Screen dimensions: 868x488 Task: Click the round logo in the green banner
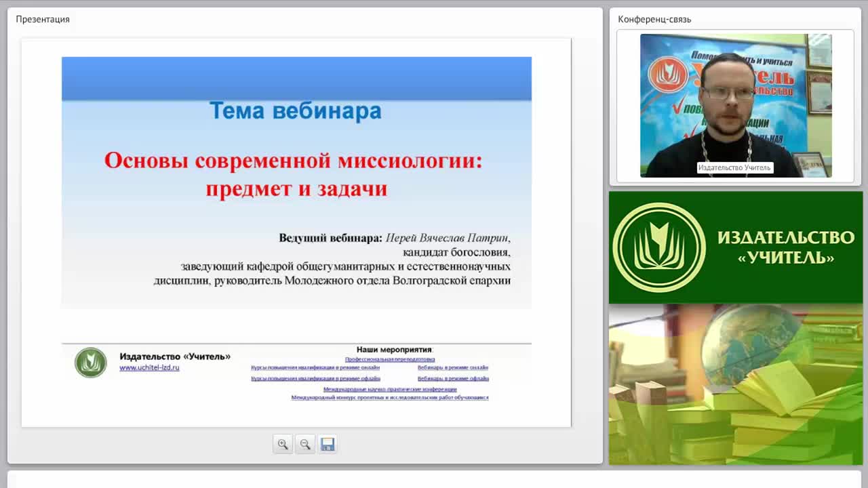tap(659, 247)
